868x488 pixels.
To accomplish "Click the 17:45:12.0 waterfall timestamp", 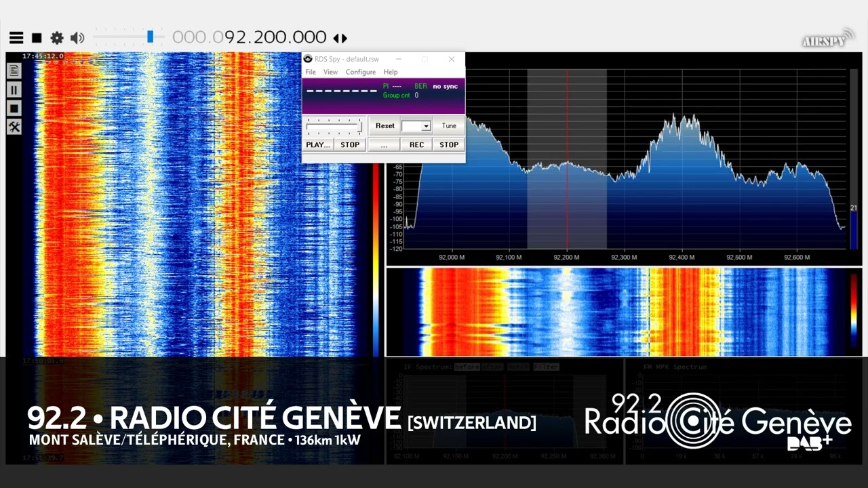I will 43,56.
